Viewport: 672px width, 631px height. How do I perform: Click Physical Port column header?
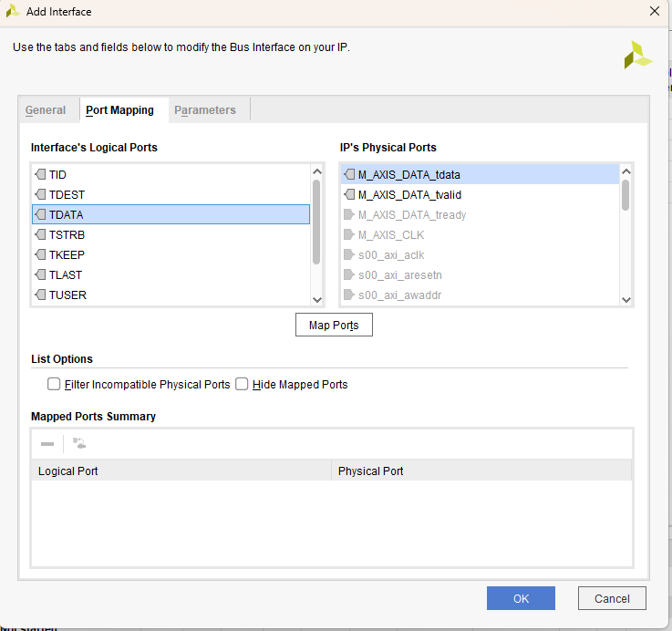(481, 471)
